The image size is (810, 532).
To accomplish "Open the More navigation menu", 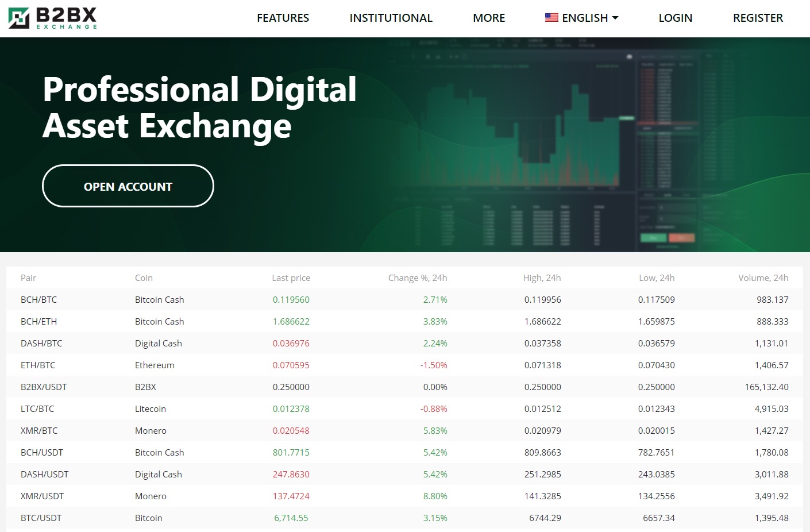I will (489, 18).
